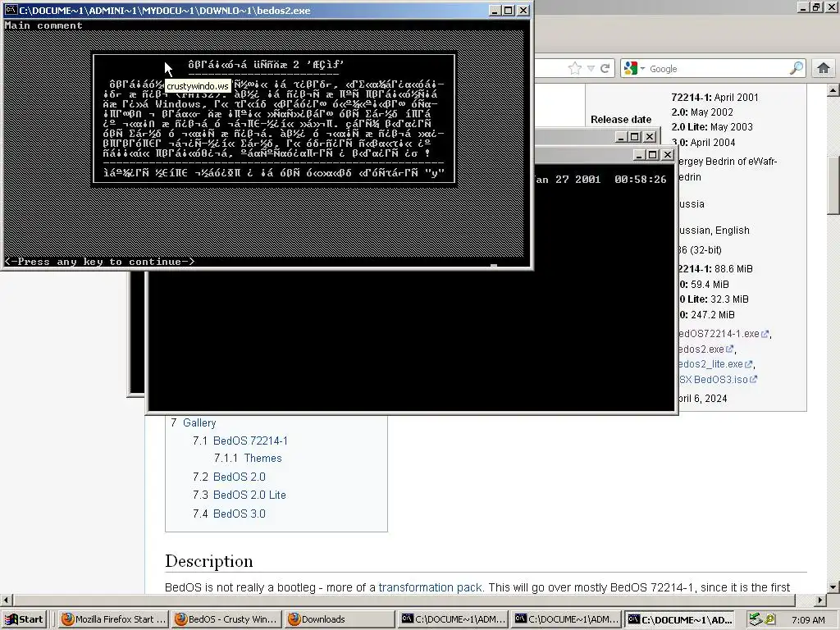Open the bedos2.exe console system menu icon
This screenshot has height=630, width=840.
click(x=10, y=10)
